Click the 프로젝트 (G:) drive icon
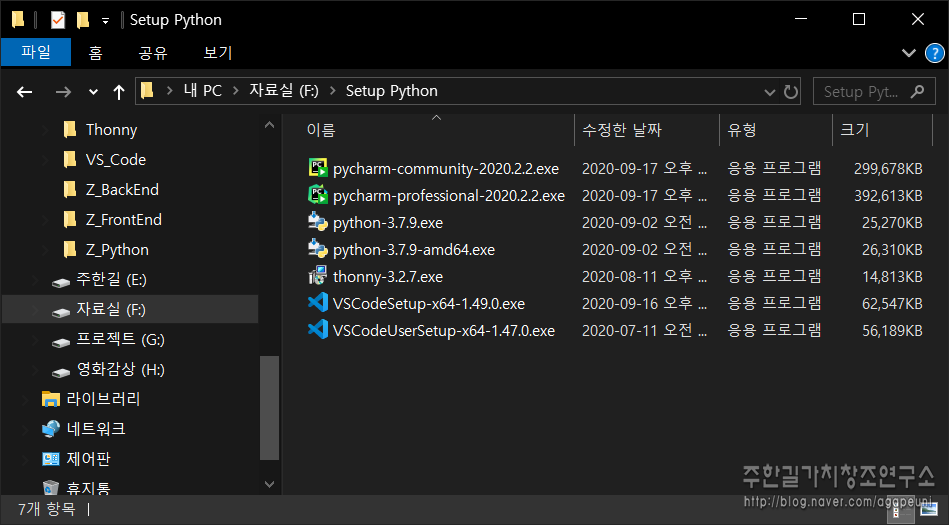Viewport: 949px width, 525px height. 61,342
